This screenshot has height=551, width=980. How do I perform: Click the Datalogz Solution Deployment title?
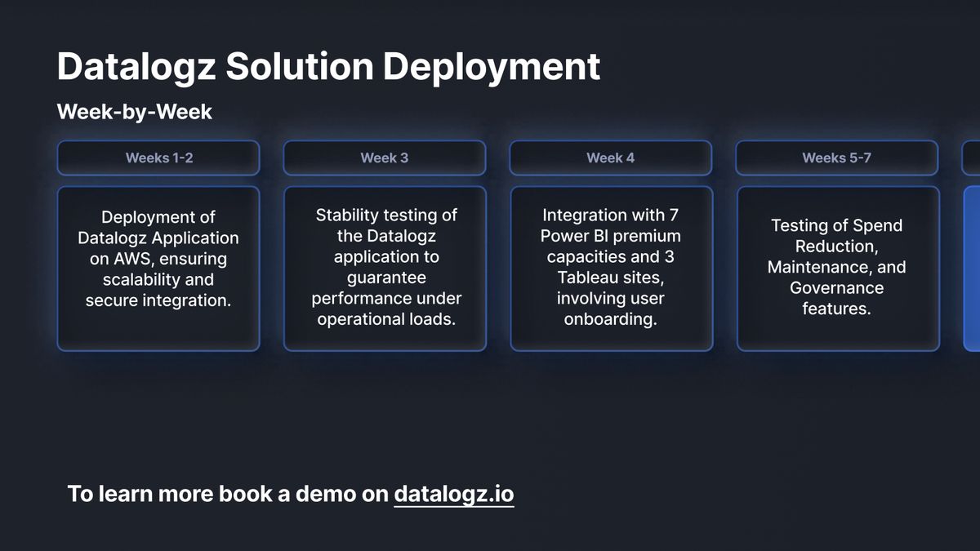click(x=327, y=66)
